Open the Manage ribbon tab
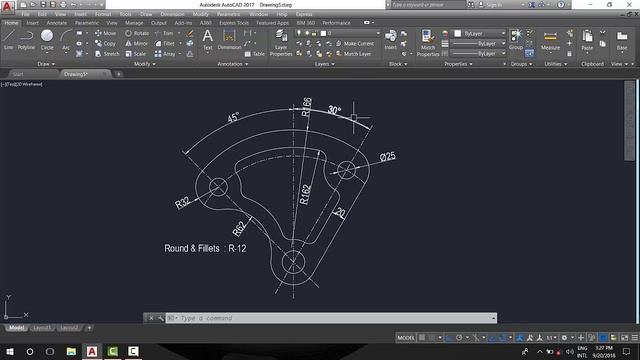Viewport: 640px width, 360px height. [134, 23]
